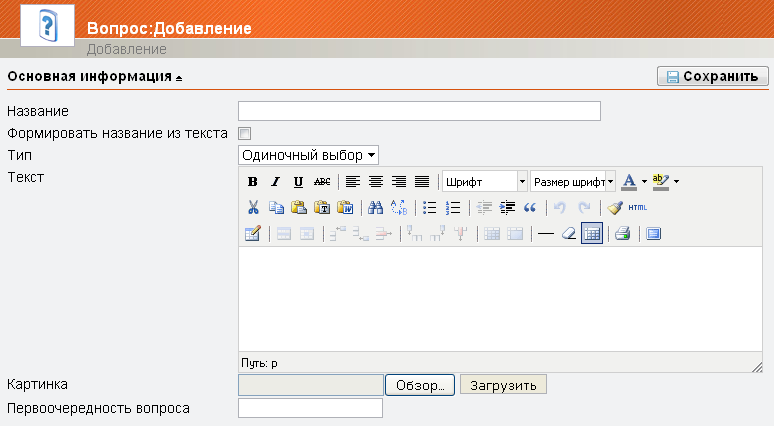Clean up messy code with brush
The width and height of the screenshot is (774, 426).
pos(615,207)
